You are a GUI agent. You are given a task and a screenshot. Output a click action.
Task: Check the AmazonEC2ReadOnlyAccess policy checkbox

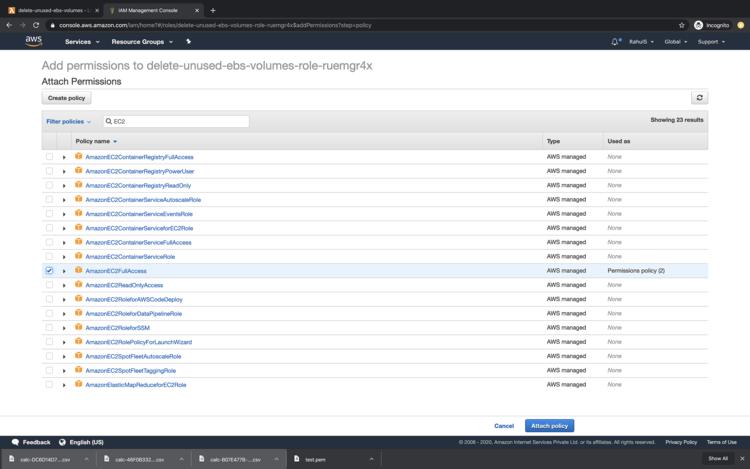click(49, 285)
